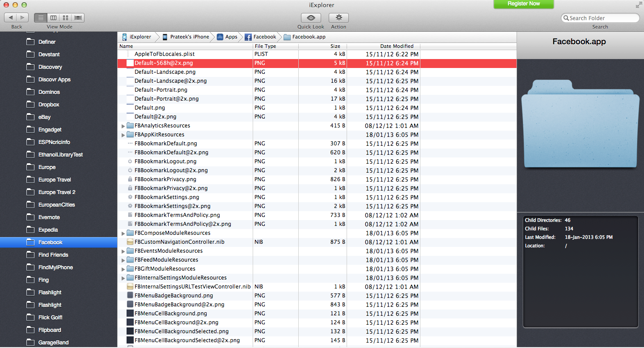Switch to column view mode
The image size is (644, 348).
[x=53, y=18]
